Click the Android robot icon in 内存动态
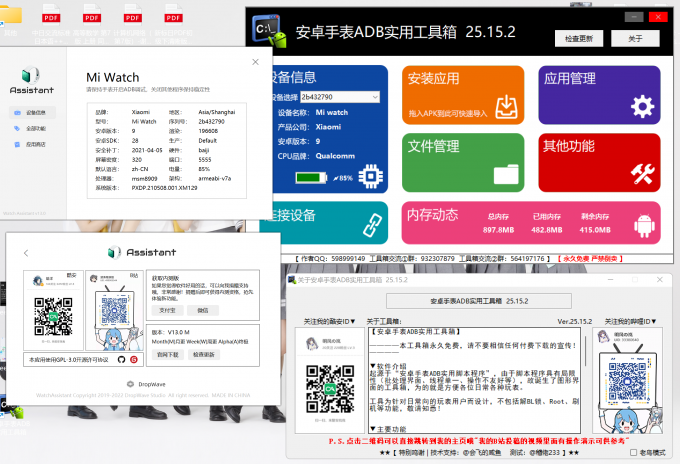This screenshot has width=680, height=464. [644, 225]
